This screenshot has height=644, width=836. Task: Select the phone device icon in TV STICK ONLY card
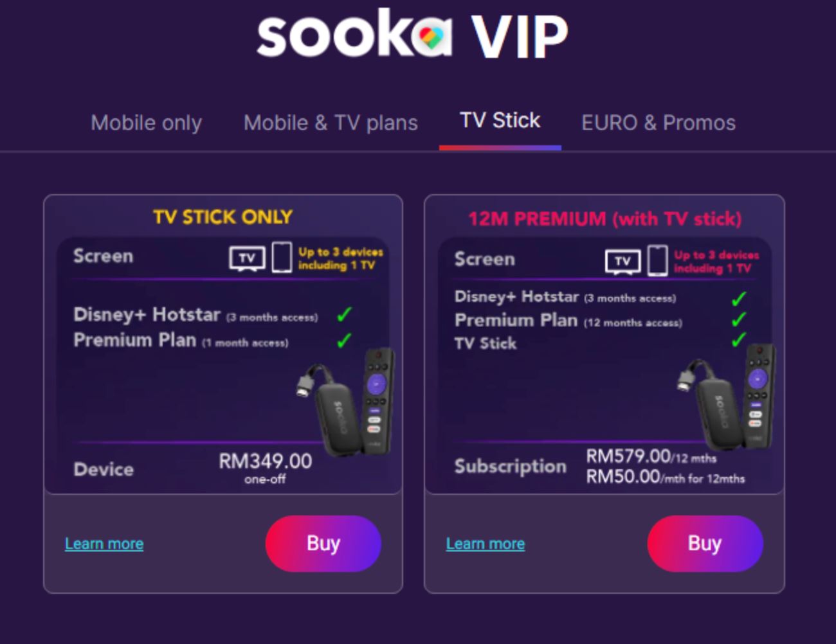280,258
